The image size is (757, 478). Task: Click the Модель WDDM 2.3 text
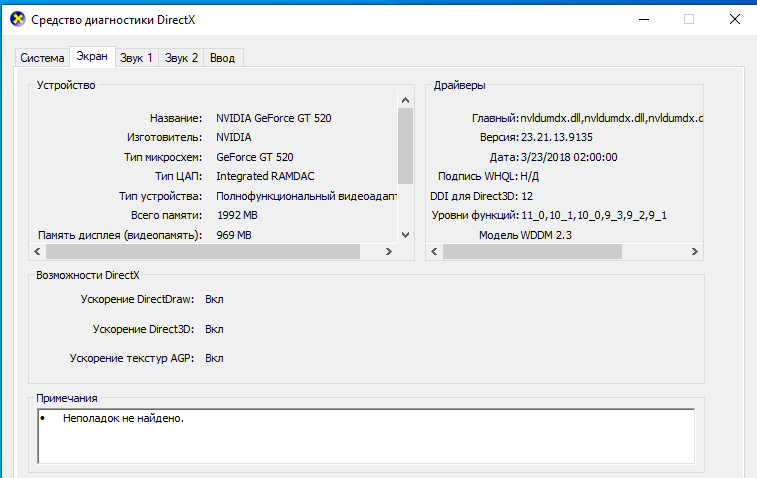(x=525, y=235)
